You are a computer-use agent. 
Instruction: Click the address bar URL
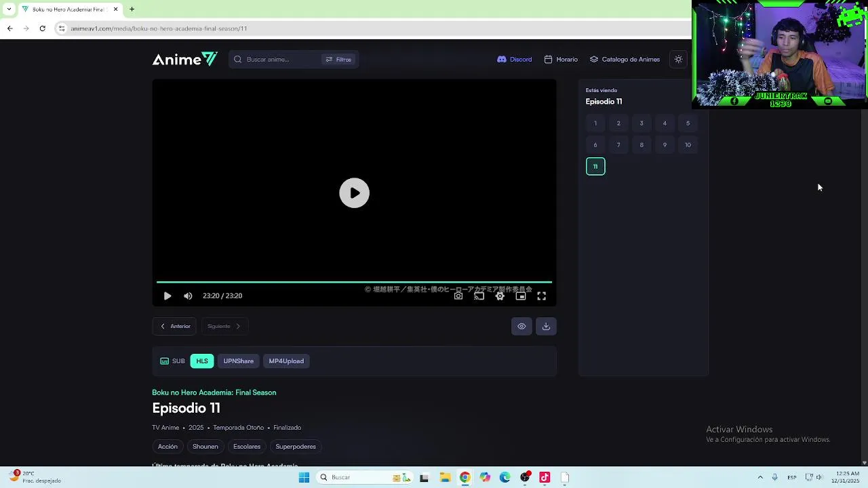pos(159,28)
